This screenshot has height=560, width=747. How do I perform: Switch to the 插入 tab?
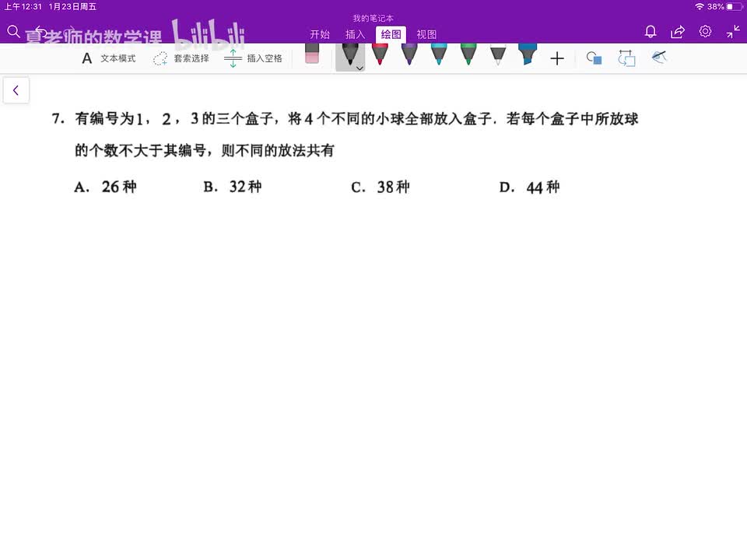tap(356, 34)
